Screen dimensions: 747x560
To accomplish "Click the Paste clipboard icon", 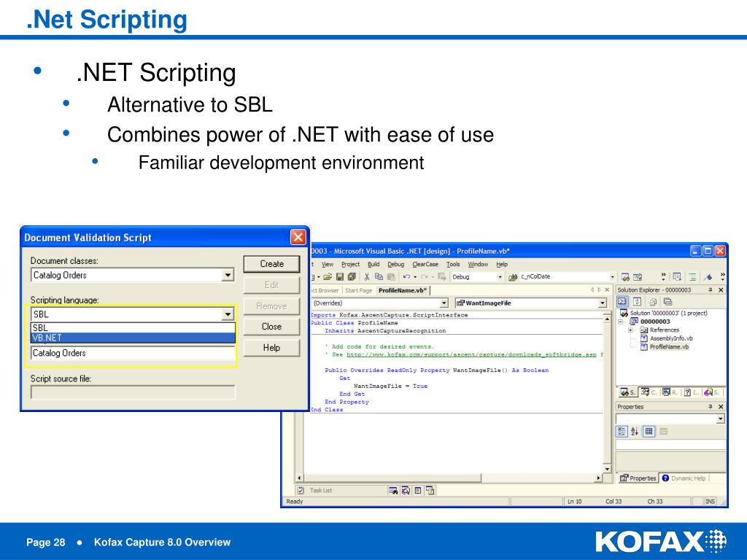I will 391,276.
